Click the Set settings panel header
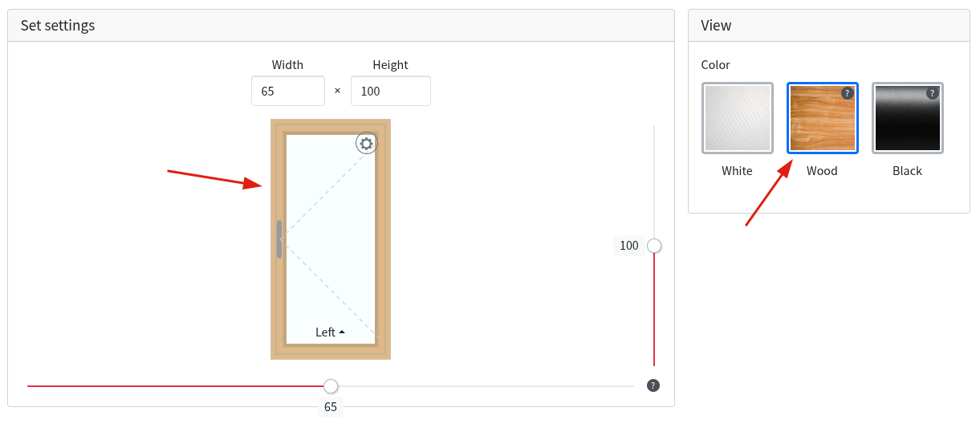980x428 pixels. point(341,26)
